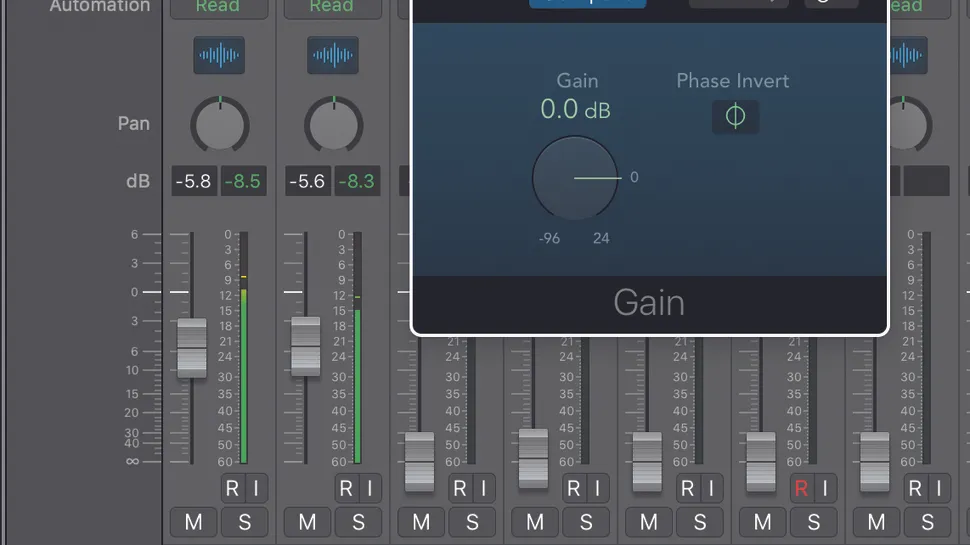Solo the third channel strip

point(472,522)
